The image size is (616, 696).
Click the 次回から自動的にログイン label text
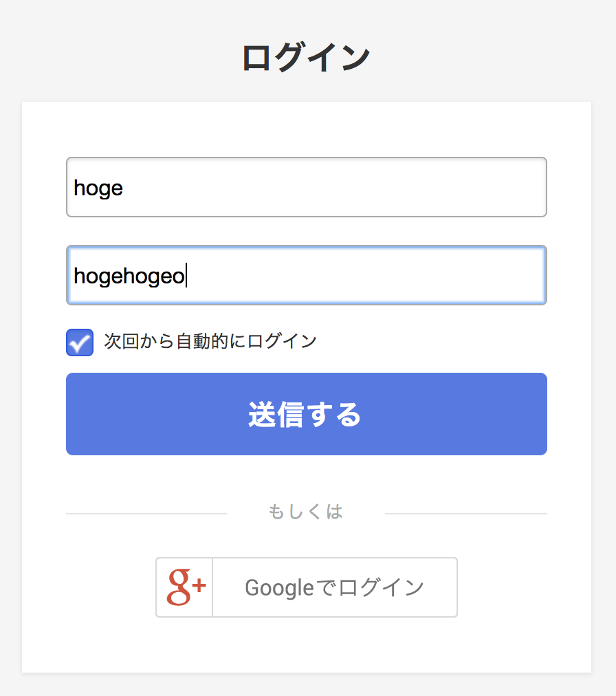coord(210,341)
